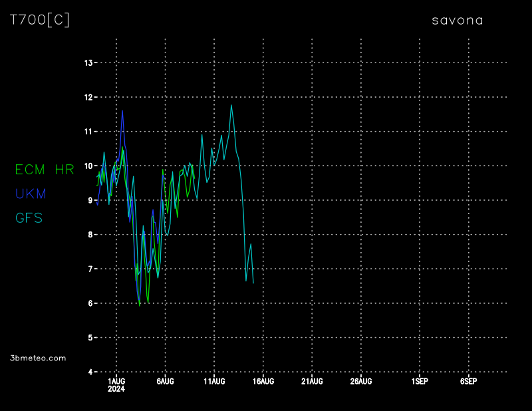The width and height of the screenshot is (532, 411).
Task: Select the savona location label
Action: (x=458, y=21)
